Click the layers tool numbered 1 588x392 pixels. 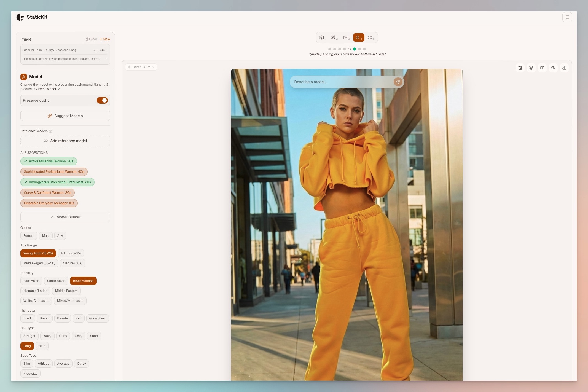click(x=322, y=38)
